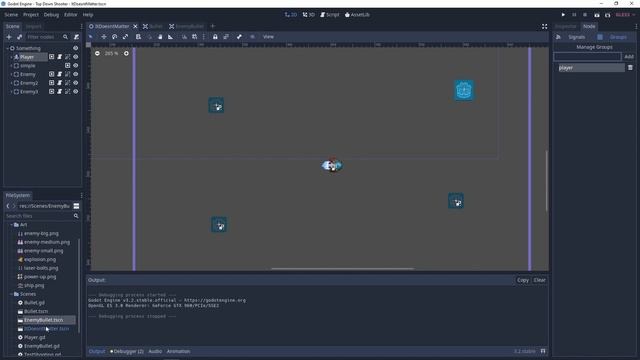Collapse the Scenes folder in FileSystem
The height and width of the screenshot is (360, 640).
point(11,294)
